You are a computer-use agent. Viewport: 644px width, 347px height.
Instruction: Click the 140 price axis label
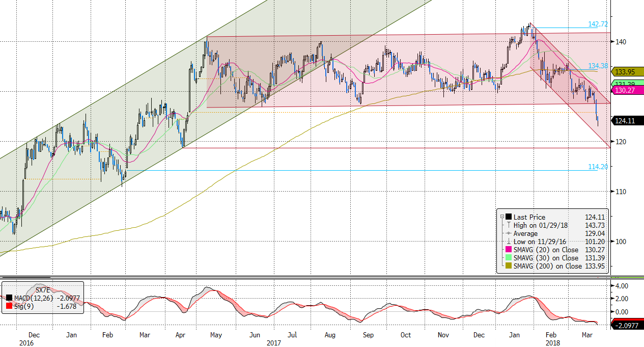(x=621, y=42)
